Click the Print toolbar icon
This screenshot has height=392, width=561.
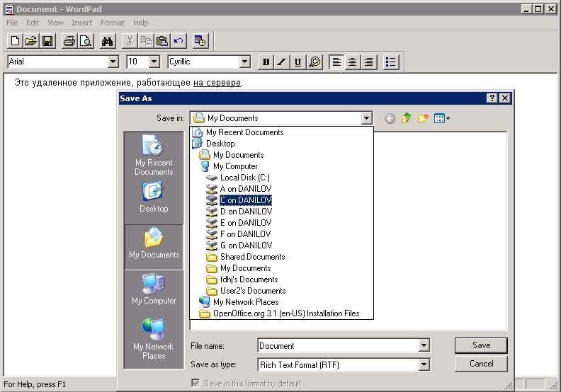[x=69, y=41]
